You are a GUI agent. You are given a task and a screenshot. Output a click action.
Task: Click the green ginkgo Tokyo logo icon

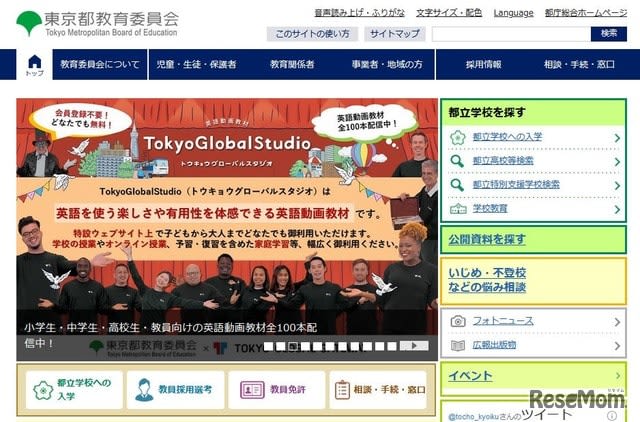click(x=29, y=23)
